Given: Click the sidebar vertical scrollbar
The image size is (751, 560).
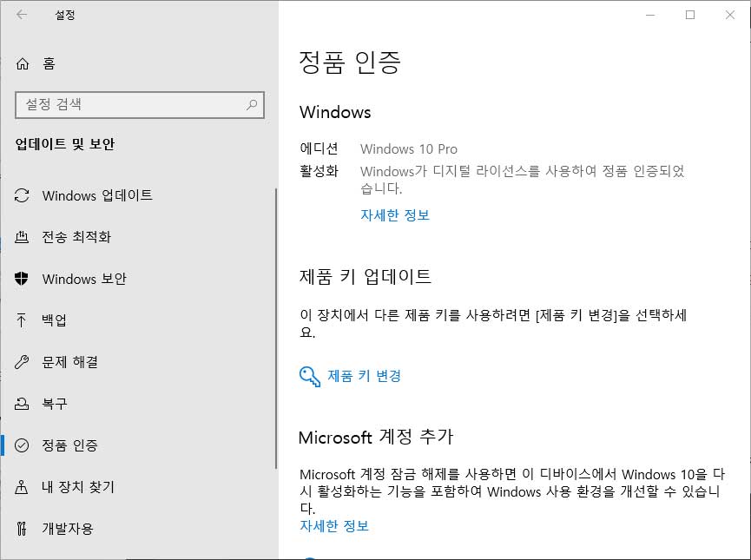Looking at the screenshot, I should [x=276, y=329].
